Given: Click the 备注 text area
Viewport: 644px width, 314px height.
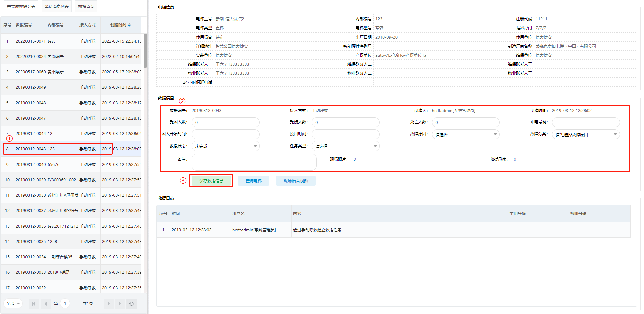Looking at the screenshot, I should (x=254, y=162).
